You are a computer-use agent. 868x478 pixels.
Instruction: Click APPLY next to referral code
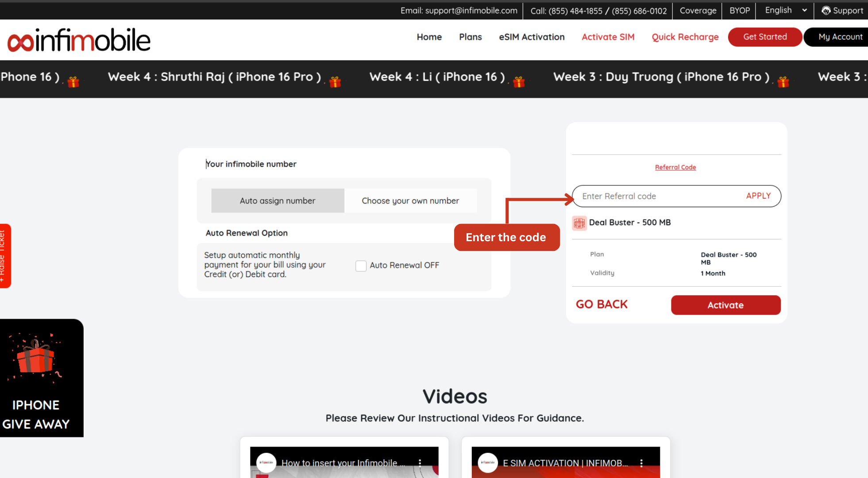pyautogui.click(x=758, y=196)
